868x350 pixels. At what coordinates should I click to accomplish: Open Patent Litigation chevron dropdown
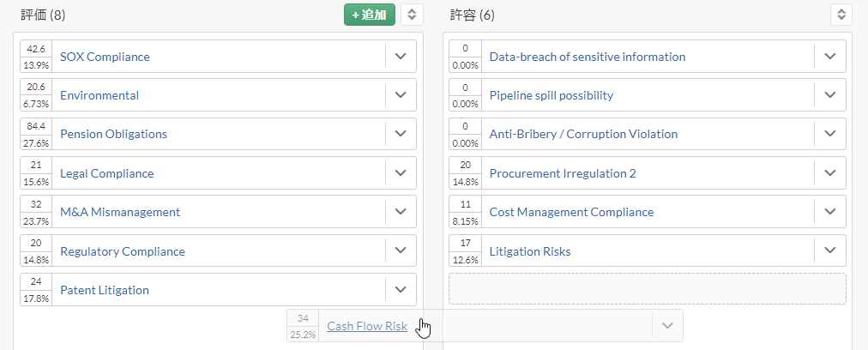pyautogui.click(x=401, y=290)
